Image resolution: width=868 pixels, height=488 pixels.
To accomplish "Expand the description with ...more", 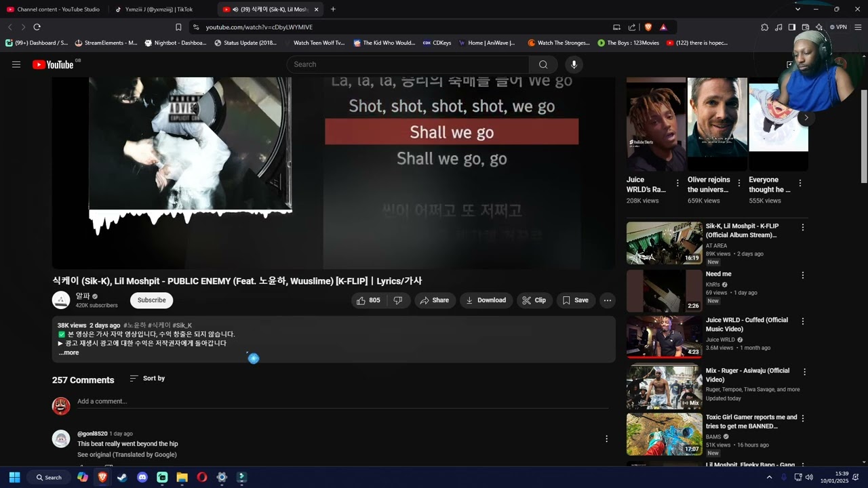I will pyautogui.click(x=68, y=352).
